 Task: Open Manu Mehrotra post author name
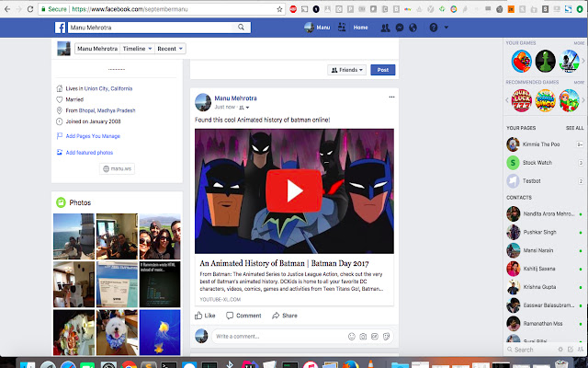click(235, 98)
